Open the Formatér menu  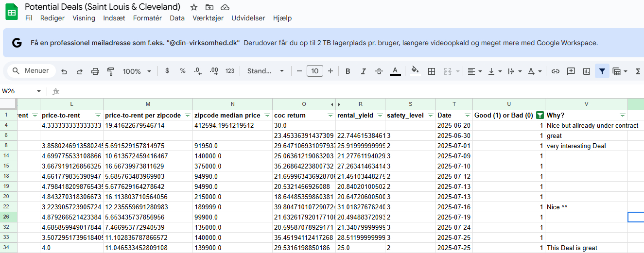pyautogui.click(x=147, y=18)
